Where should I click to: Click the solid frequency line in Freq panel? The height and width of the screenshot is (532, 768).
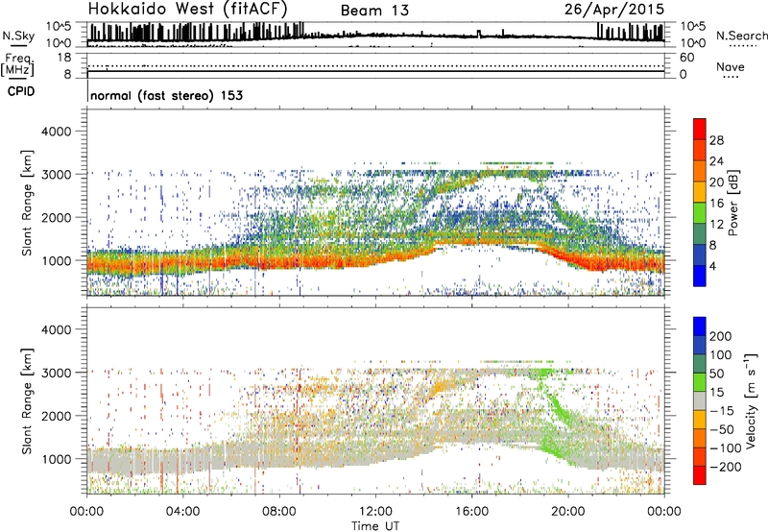point(375,72)
